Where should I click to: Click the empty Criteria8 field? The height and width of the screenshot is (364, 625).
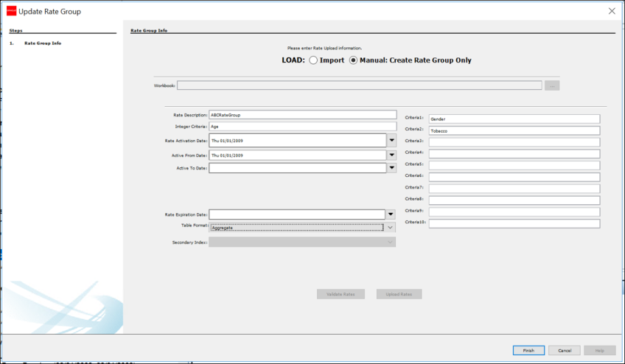[514, 200]
